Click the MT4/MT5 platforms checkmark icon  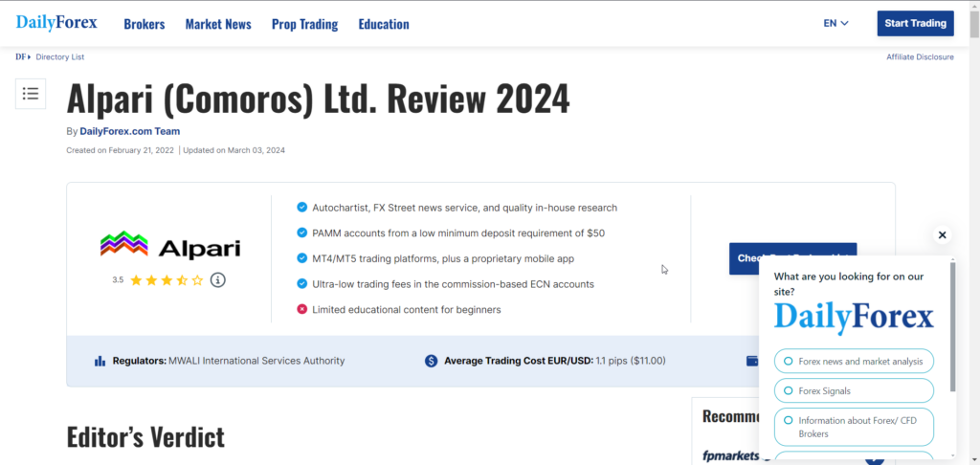301,258
